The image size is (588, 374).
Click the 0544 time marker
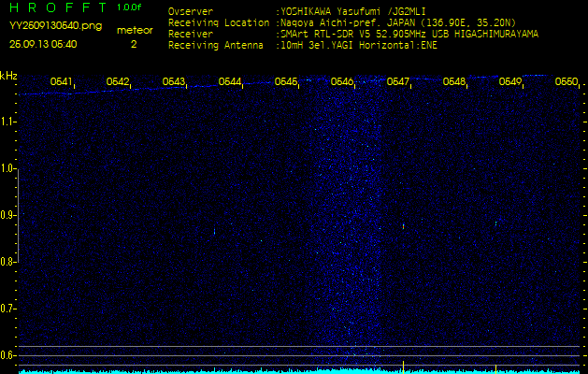coord(230,81)
